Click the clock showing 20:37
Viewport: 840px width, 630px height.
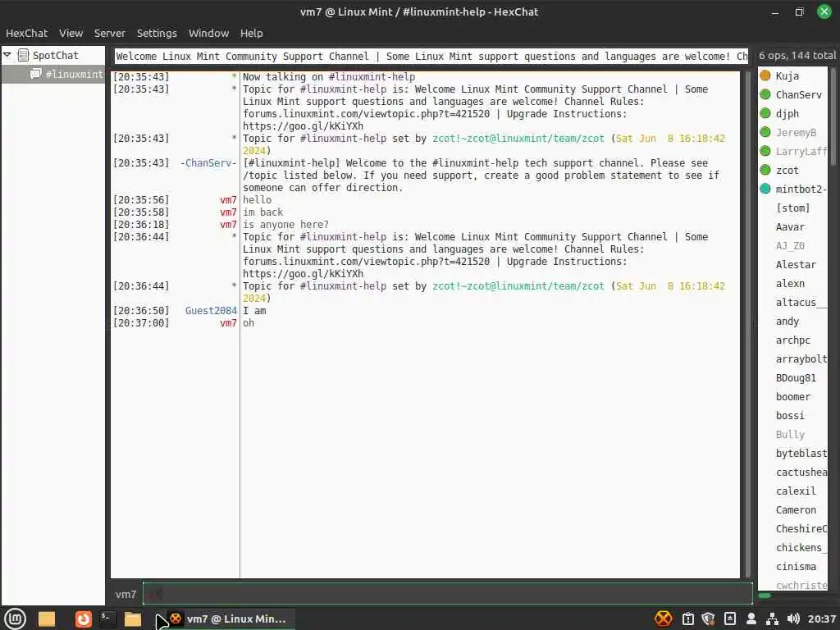click(x=822, y=619)
